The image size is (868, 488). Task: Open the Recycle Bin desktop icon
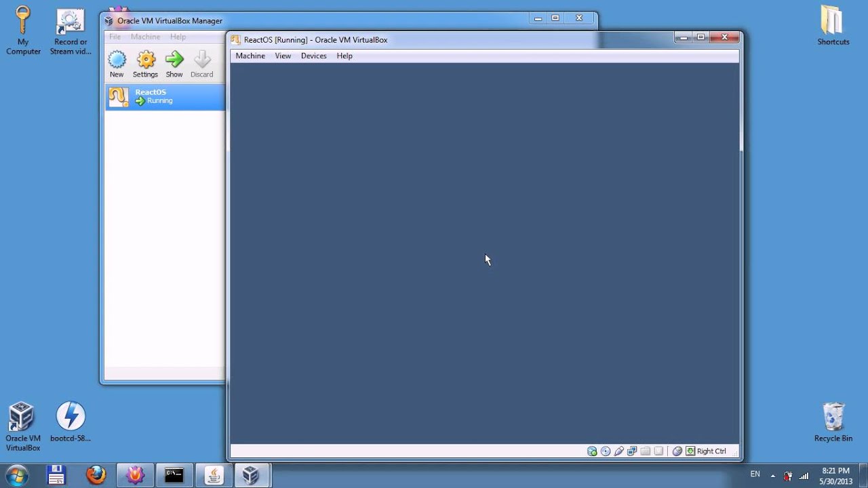click(x=833, y=422)
